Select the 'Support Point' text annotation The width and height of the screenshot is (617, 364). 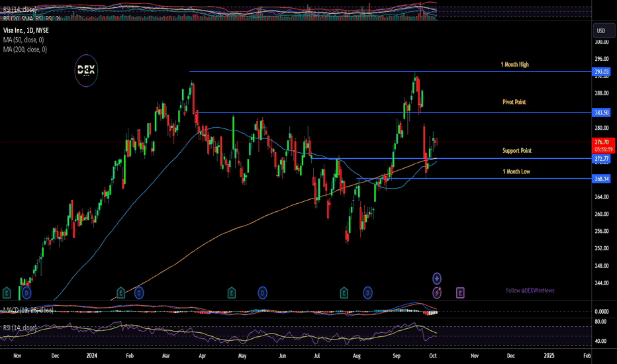517,151
